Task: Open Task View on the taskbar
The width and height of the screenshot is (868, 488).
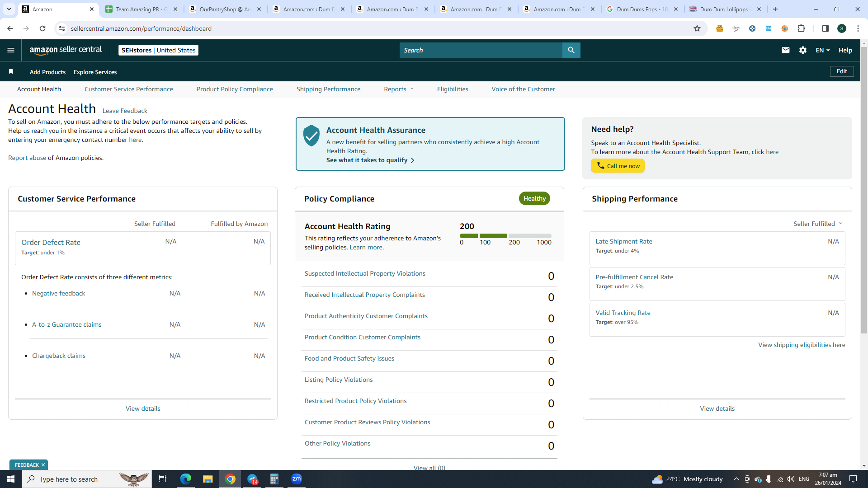Action: point(163,479)
